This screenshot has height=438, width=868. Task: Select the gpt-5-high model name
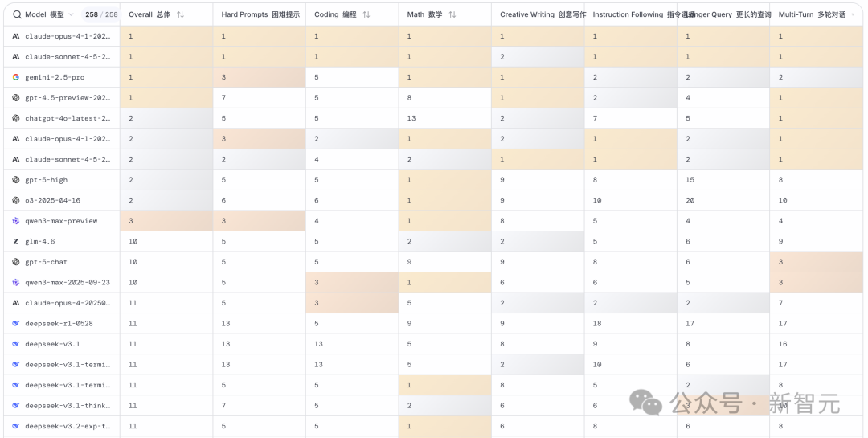click(x=47, y=180)
